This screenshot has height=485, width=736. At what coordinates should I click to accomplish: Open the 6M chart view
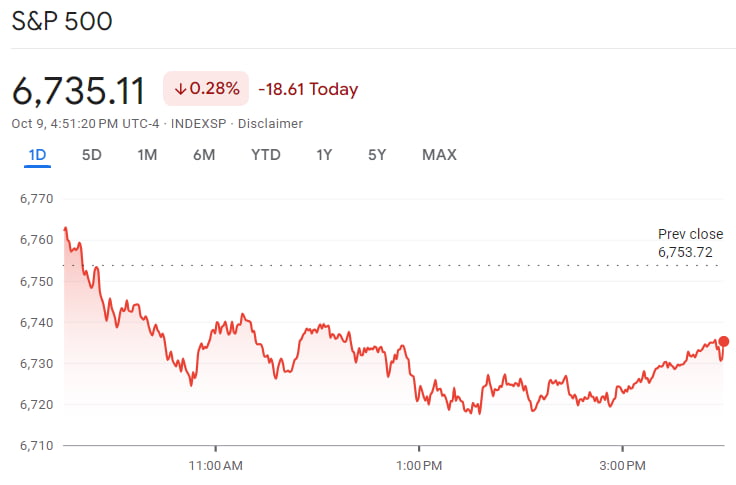coord(204,155)
